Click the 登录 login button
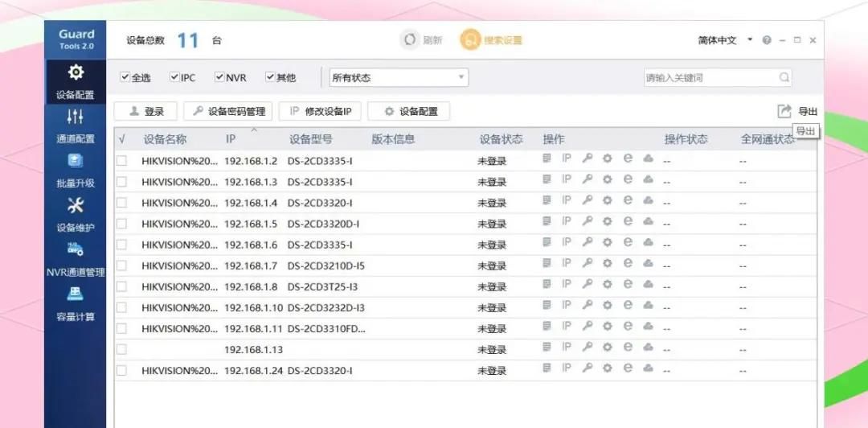Viewport: 868px width, 428px height. pyautogui.click(x=145, y=112)
